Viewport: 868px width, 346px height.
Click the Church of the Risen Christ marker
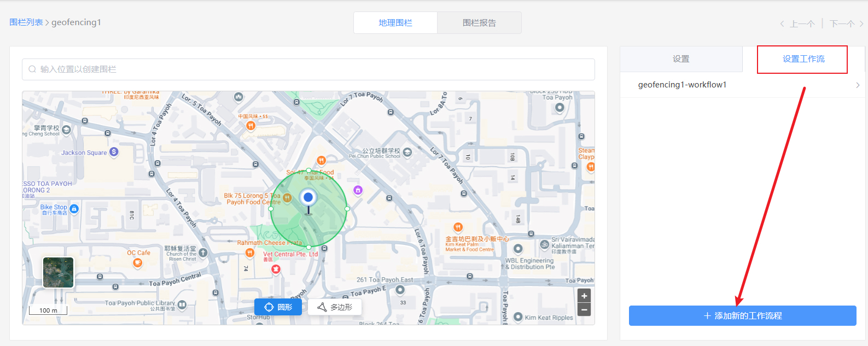click(203, 253)
